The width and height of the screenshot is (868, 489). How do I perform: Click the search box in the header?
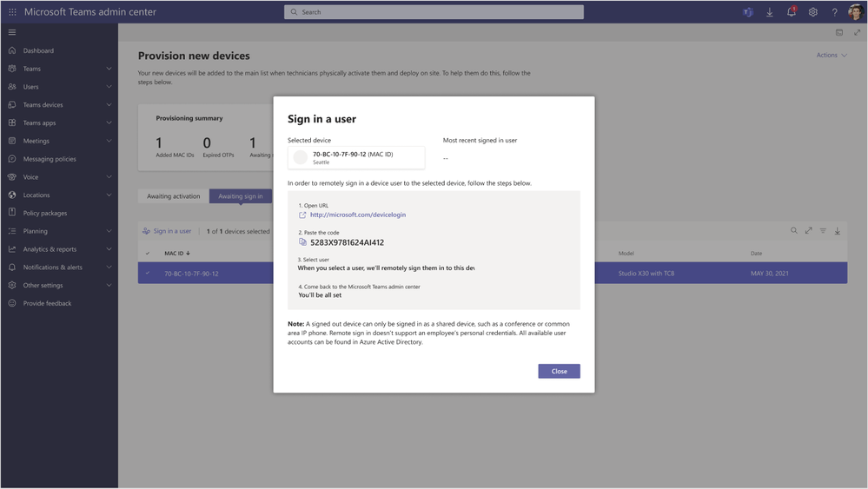click(434, 12)
